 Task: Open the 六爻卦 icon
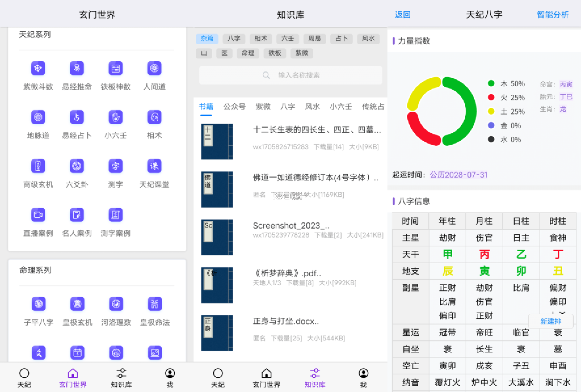tap(77, 166)
